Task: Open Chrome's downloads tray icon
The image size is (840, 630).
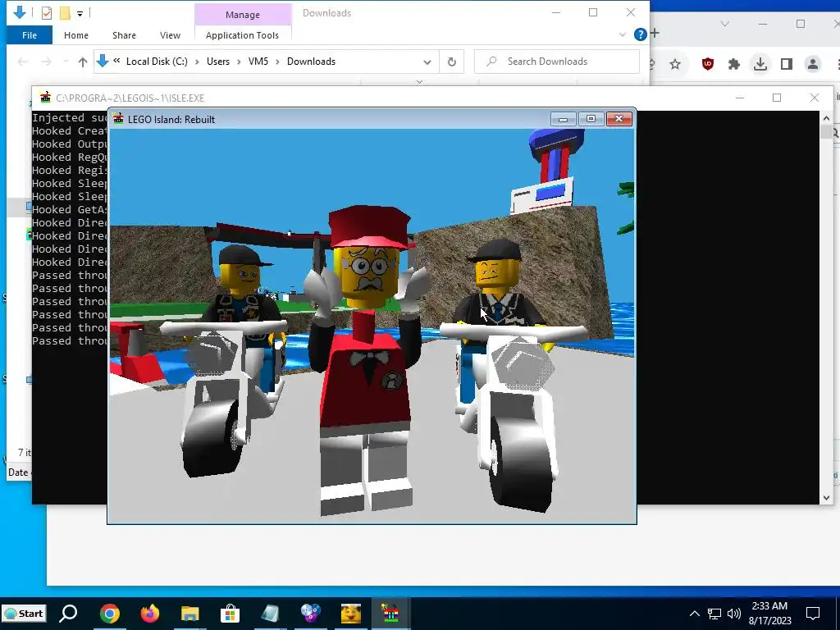Action: (760, 64)
